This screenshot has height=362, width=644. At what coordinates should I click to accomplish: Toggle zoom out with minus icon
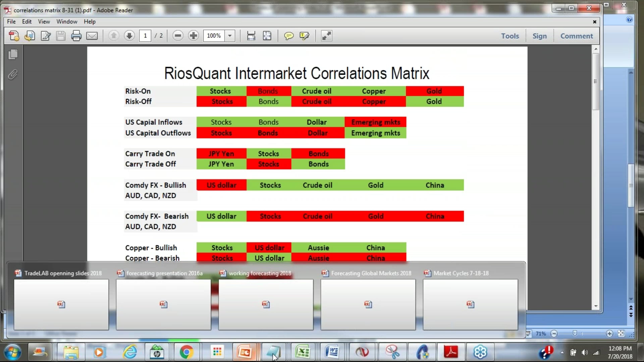point(178,36)
